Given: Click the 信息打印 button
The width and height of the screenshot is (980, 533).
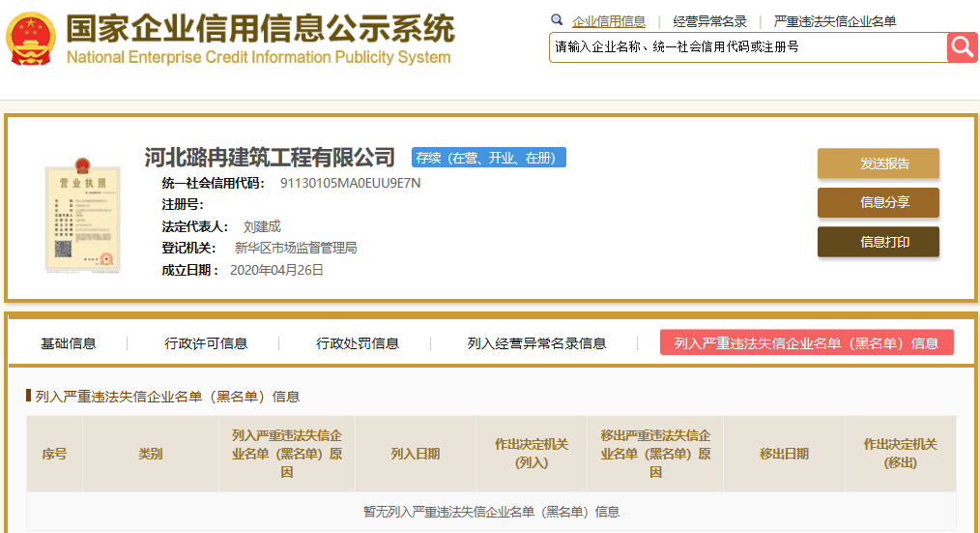Looking at the screenshot, I should pos(879,242).
